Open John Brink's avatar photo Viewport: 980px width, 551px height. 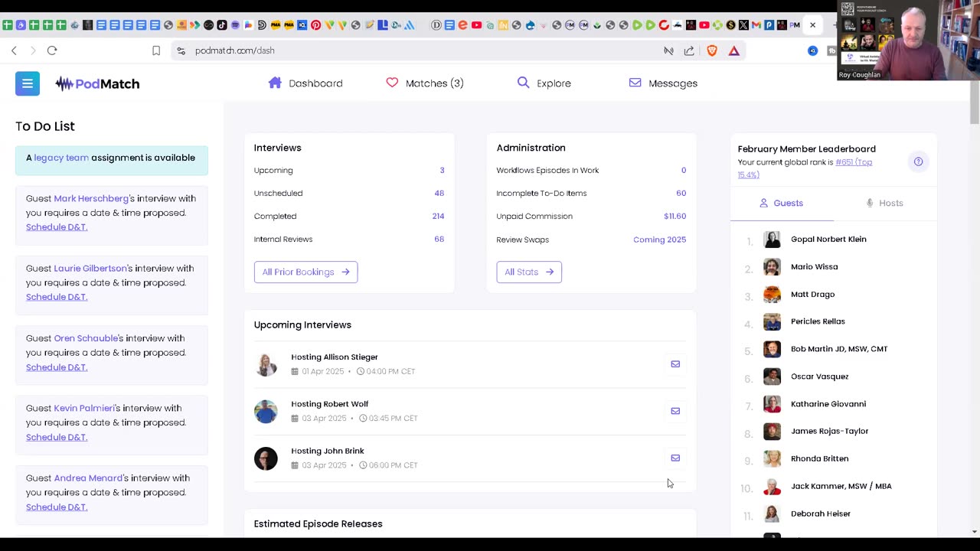point(266,458)
